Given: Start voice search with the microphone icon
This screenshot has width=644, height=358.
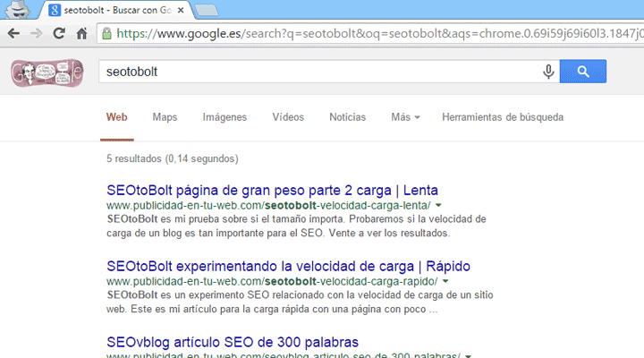Looking at the screenshot, I should tap(547, 72).
